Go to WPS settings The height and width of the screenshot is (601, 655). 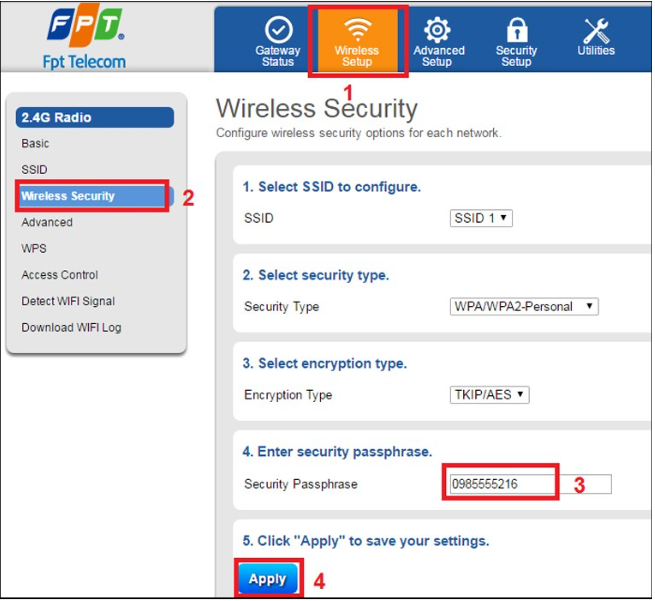(34, 248)
